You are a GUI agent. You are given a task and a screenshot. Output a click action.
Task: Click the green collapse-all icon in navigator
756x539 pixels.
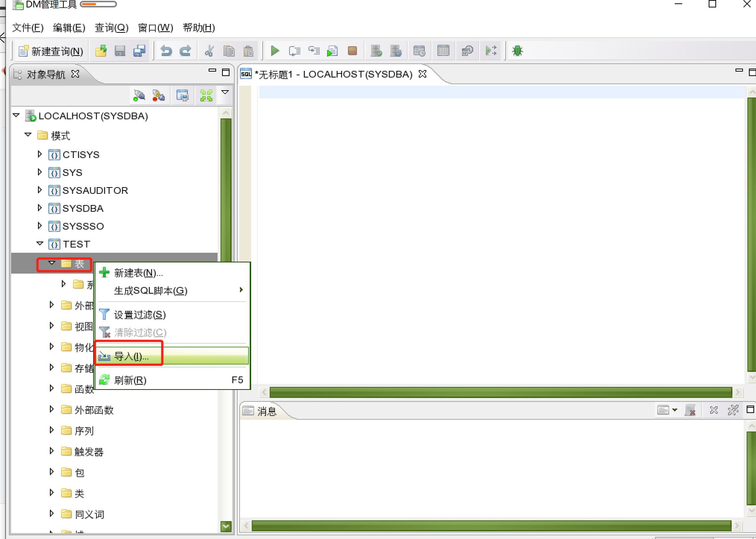pos(206,95)
